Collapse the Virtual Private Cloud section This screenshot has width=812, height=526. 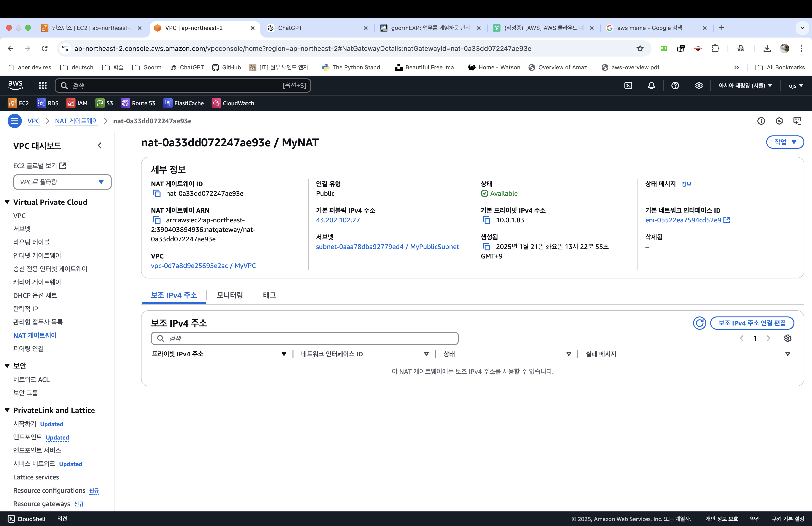(7, 202)
